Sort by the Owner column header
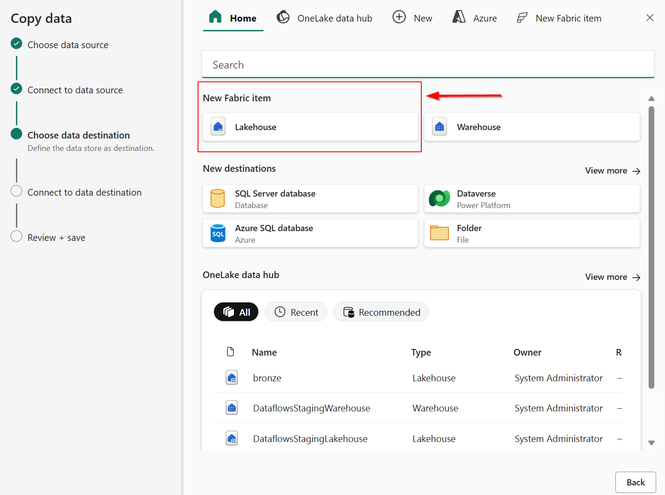The height and width of the screenshot is (495, 665). click(x=527, y=352)
